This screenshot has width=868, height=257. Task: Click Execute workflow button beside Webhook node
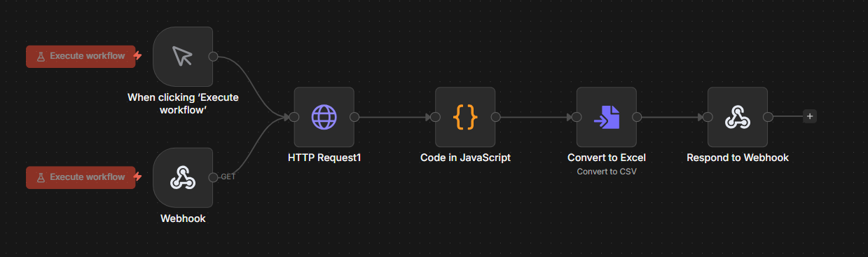(x=81, y=177)
